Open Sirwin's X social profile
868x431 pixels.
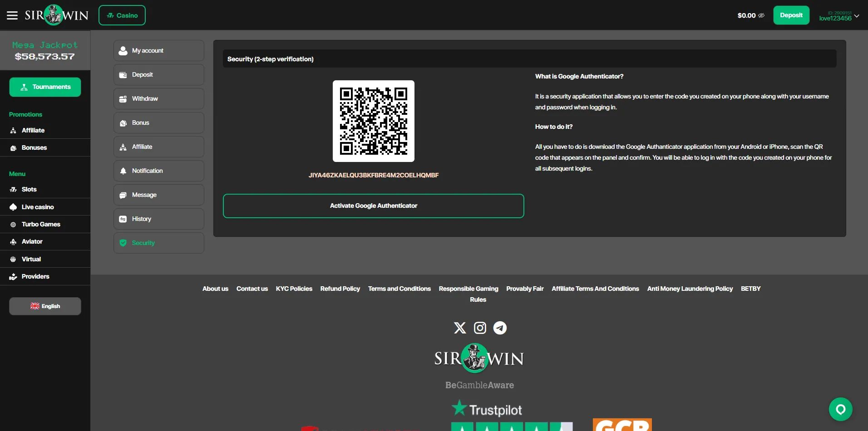459,328
